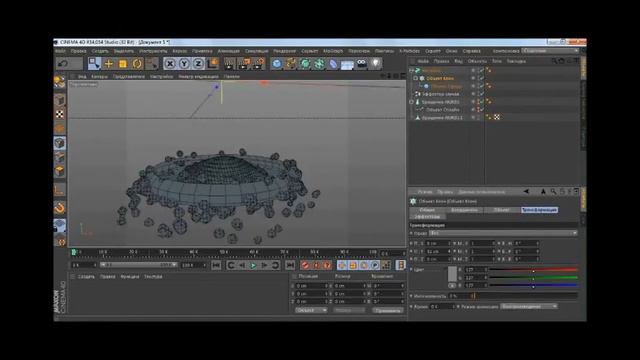Click the red record keyframe button
Viewport: 640px width, 360px height.
pyautogui.click(x=305, y=265)
